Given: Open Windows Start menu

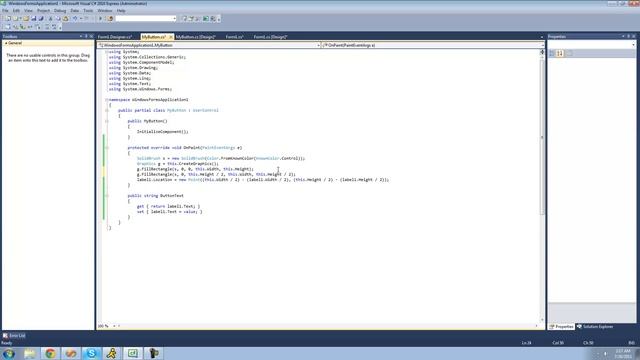Looking at the screenshot, I should pos(9,353).
